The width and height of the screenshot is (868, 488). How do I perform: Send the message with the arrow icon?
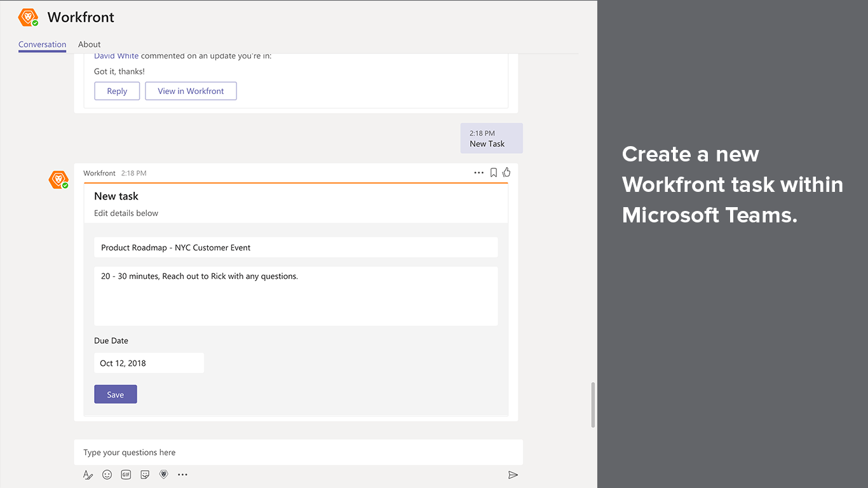click(513, 475)
